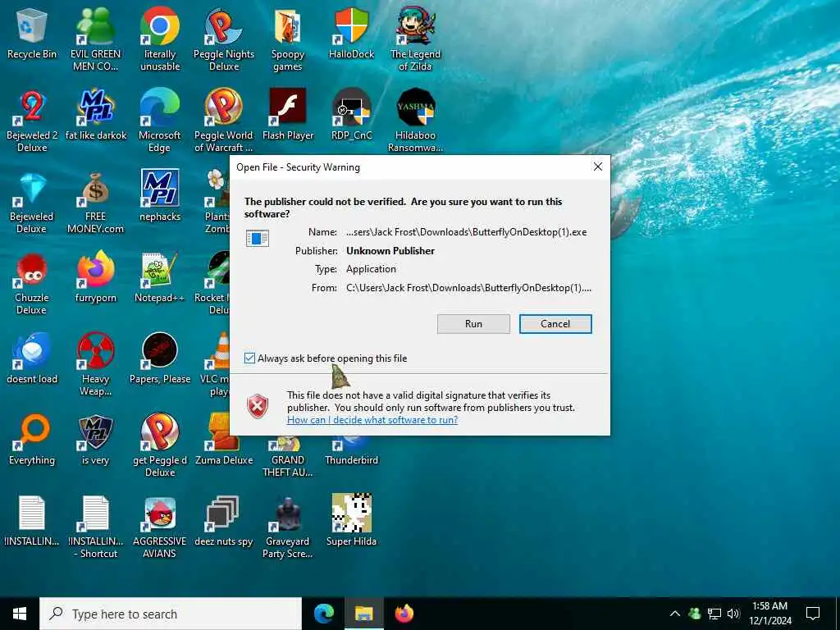Open the network tray icon
This screenshot has width=840, height=630.
pos(714,614)
